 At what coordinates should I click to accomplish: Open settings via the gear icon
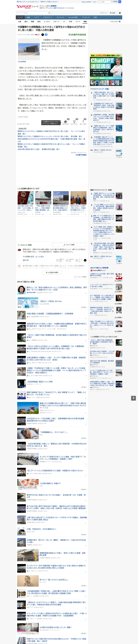tap(120, 13)
